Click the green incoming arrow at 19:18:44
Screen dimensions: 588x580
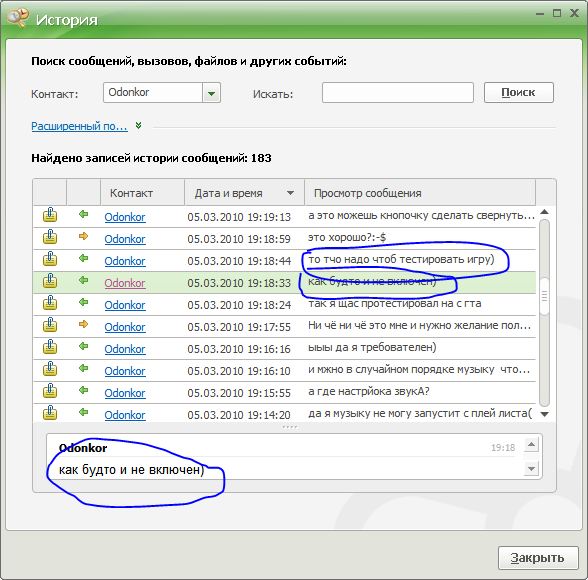tap(83, 258)
